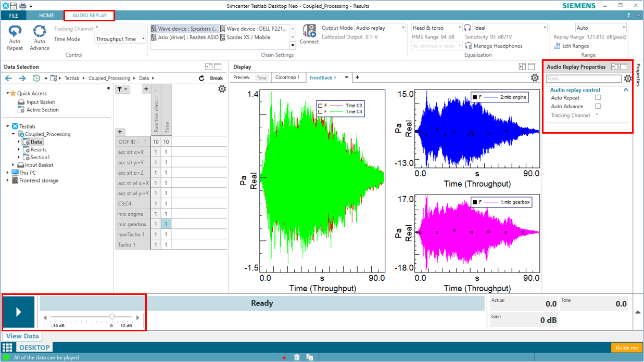The height and width of the screenshot is (362, 644).
Task: Switch to the Colormap 1 display tab
Action: [x=287, y=77]
